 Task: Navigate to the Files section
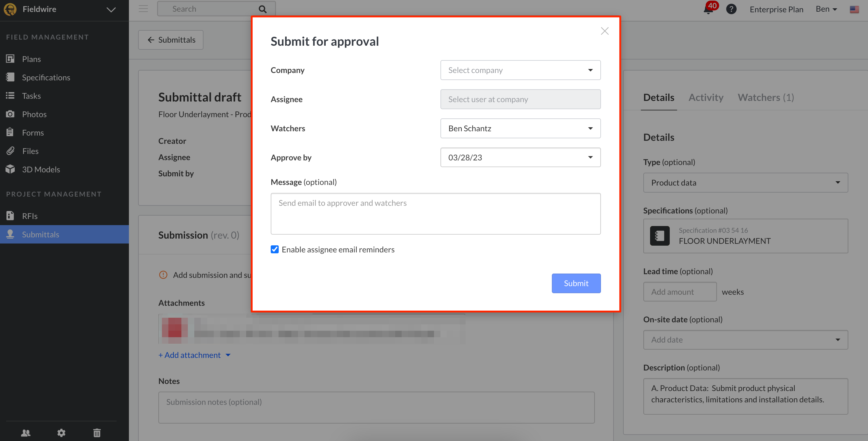30,151
